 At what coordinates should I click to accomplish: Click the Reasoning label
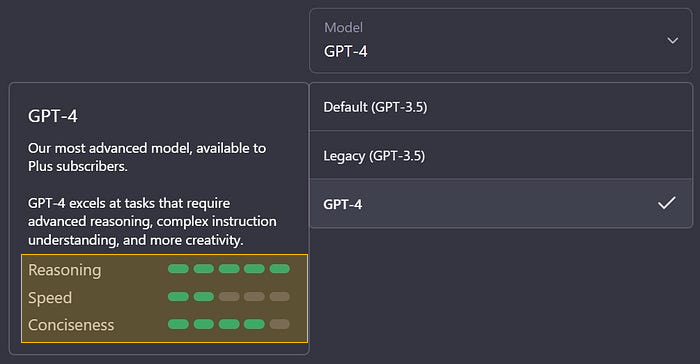[x=65, y=270]
